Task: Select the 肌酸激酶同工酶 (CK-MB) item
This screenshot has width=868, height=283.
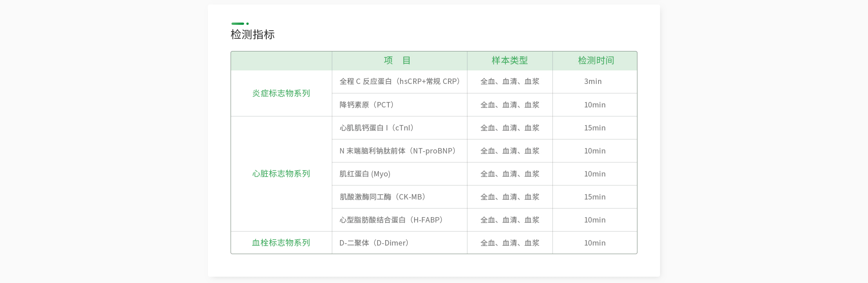Action: pyautogui.click(x=382, y=197)
